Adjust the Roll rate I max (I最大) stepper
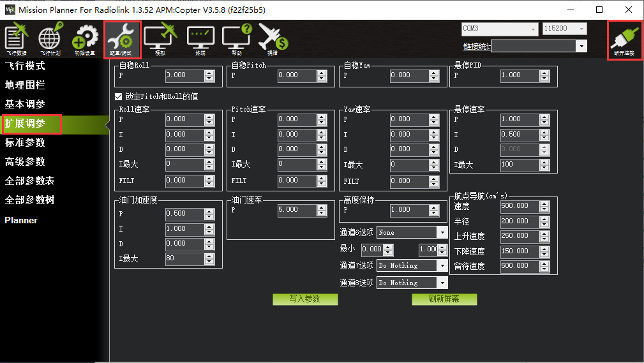This screenshot has height=363, width=644. coord(209,164)
